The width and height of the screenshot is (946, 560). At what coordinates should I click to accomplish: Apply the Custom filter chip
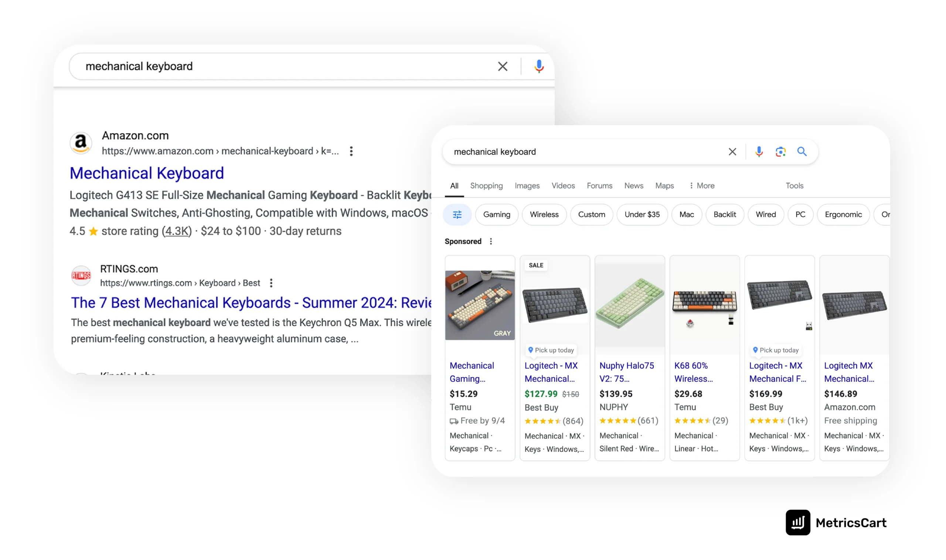591,214
